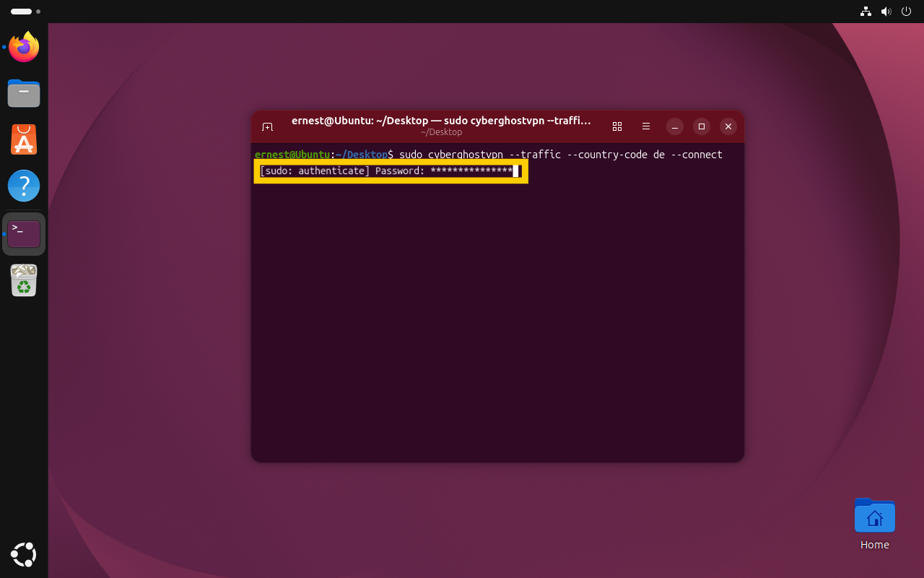Screen dimensions: 924x578
Task: Open volume control in top bar
Action: (886, 12)
